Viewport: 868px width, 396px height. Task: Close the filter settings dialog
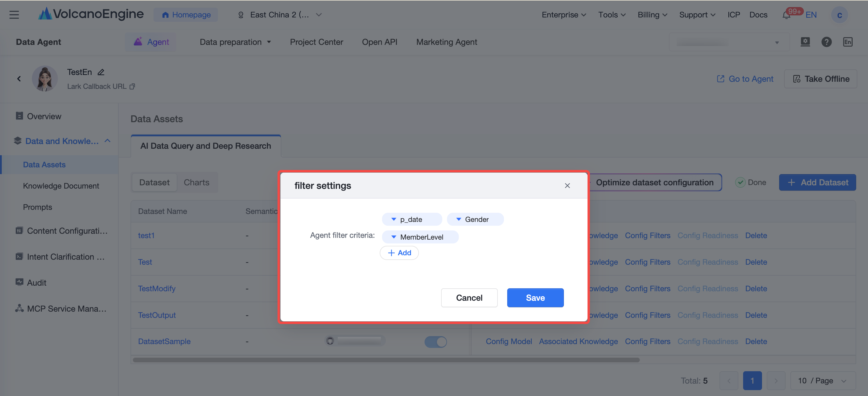pyautogui.click(x=567, y=186)
